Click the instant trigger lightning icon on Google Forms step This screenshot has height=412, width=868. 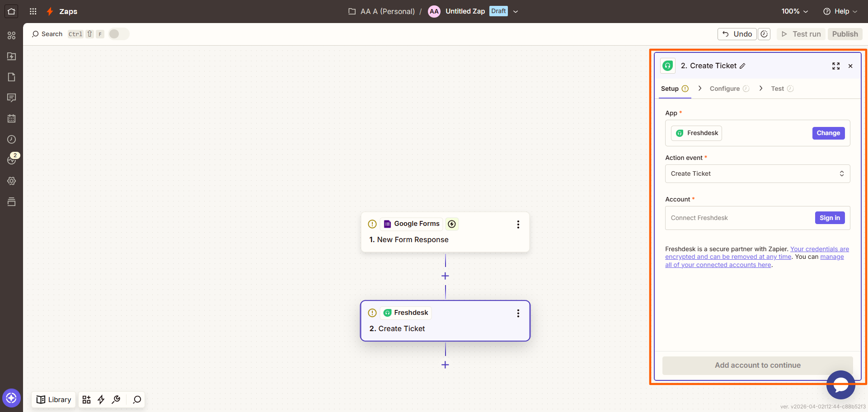(452, 224)
